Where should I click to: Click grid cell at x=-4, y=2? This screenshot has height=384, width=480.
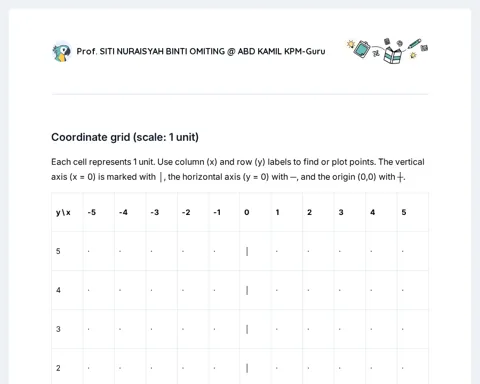click(x=130, y=368)
